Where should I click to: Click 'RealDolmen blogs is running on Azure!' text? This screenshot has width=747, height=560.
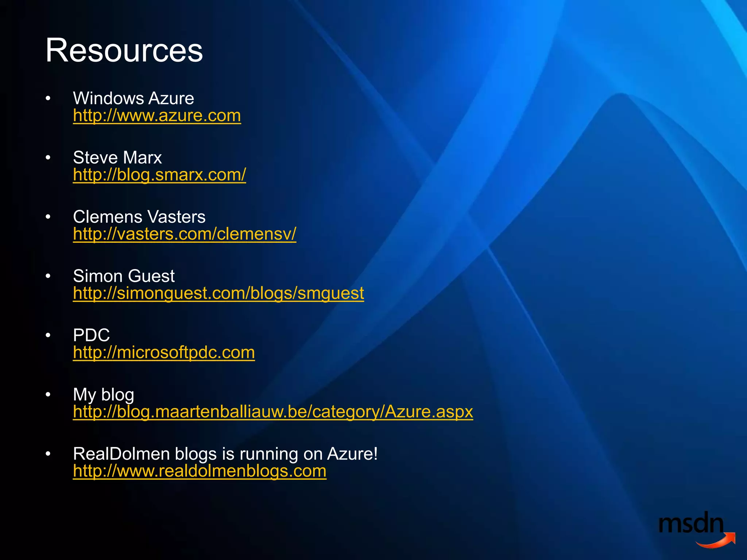pos(225,454)
